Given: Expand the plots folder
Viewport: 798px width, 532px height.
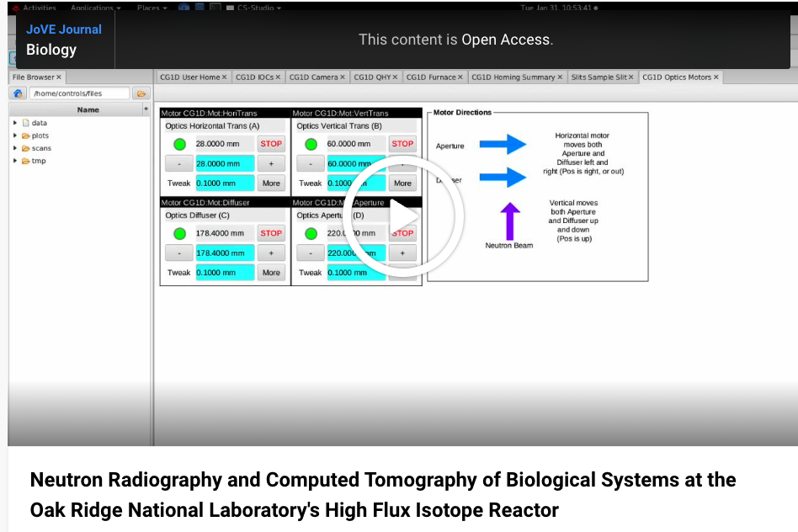Looking at the screenshot, I should point(15,136).
